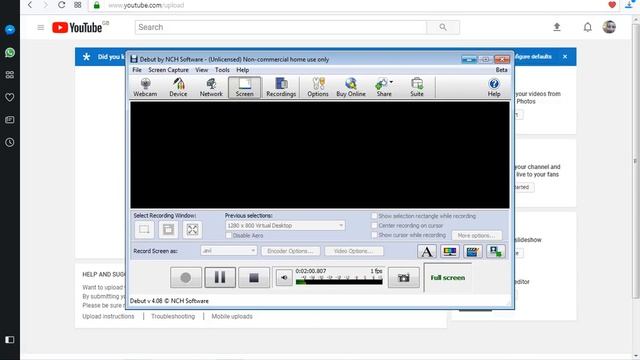This screenshot has width=640, height=360.
Task: Click the page vertical scrollbar
Action: tap(636, 161)
